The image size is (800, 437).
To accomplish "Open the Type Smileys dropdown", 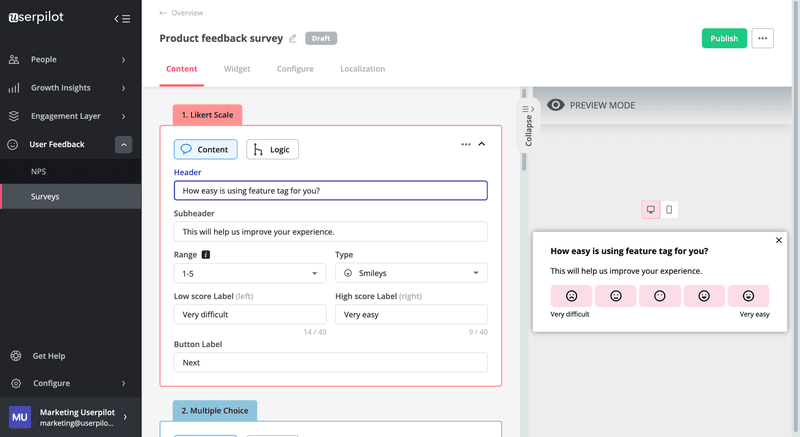I will [x=411, y=273].
